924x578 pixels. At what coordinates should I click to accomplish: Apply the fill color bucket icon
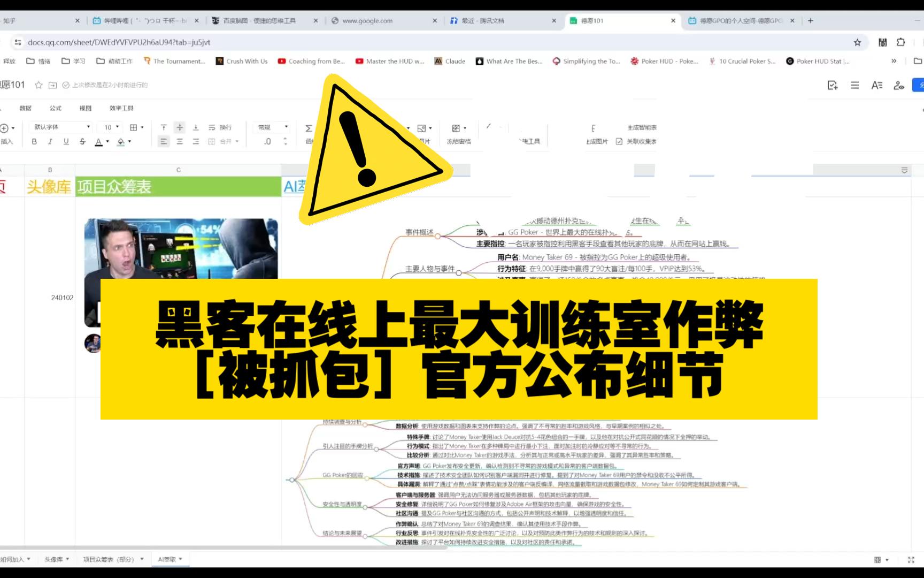[121, 142]
